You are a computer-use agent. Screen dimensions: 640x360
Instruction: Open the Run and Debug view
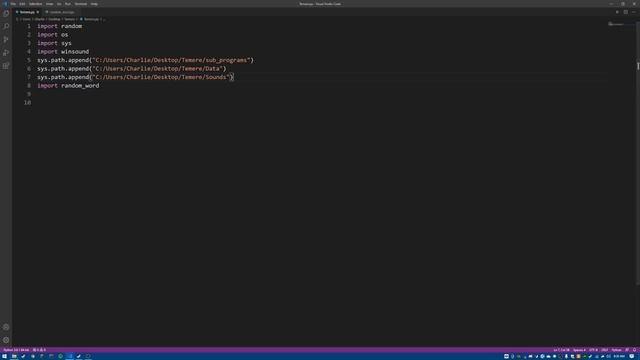[x=6, y=53]
